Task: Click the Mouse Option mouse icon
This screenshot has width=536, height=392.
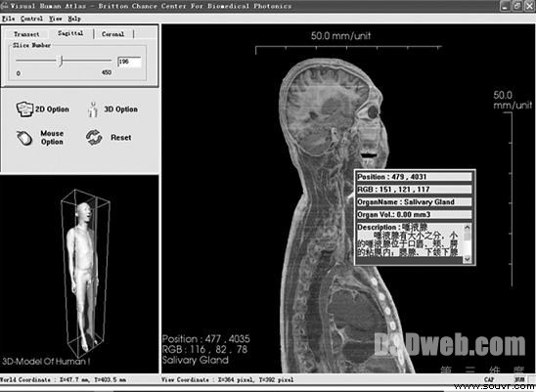Action: [x=24, y=138]
